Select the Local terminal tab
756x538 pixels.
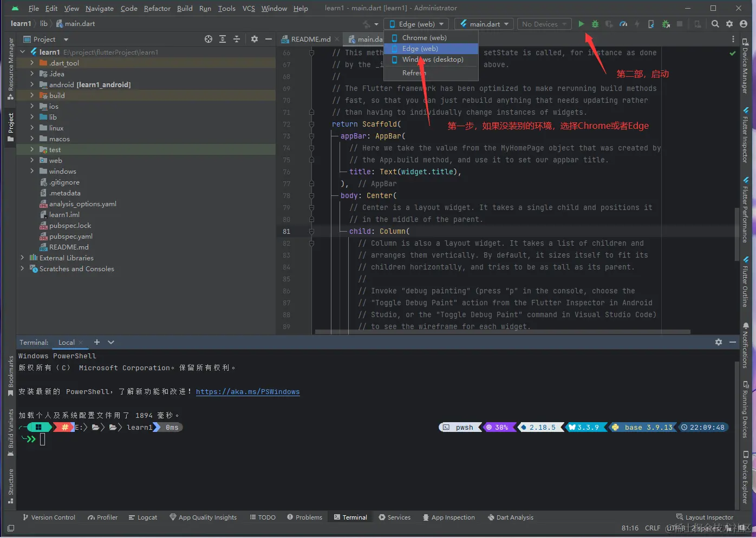(x=67, y=342)
